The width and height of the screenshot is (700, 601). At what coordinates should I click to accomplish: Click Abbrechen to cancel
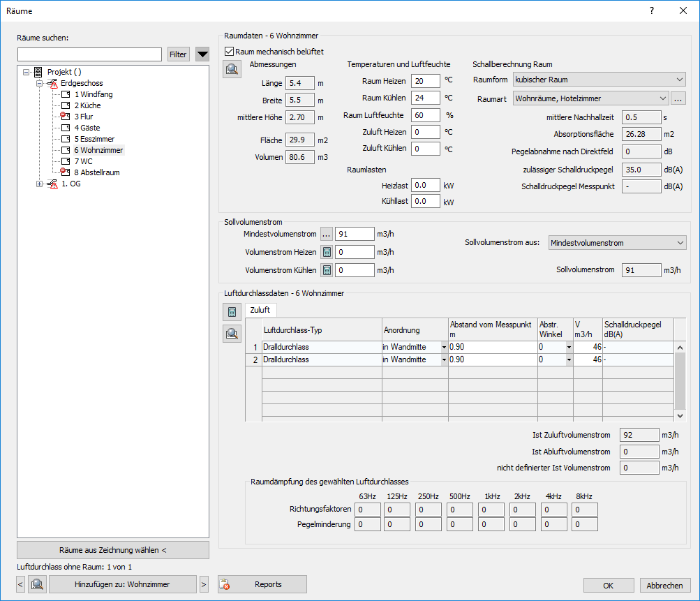(665, 586)
